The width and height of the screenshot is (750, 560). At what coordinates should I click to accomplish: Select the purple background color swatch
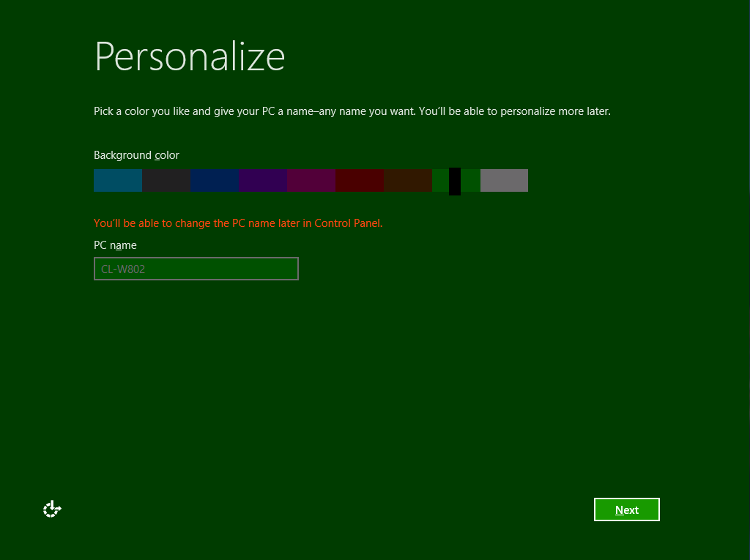point(262,180)
